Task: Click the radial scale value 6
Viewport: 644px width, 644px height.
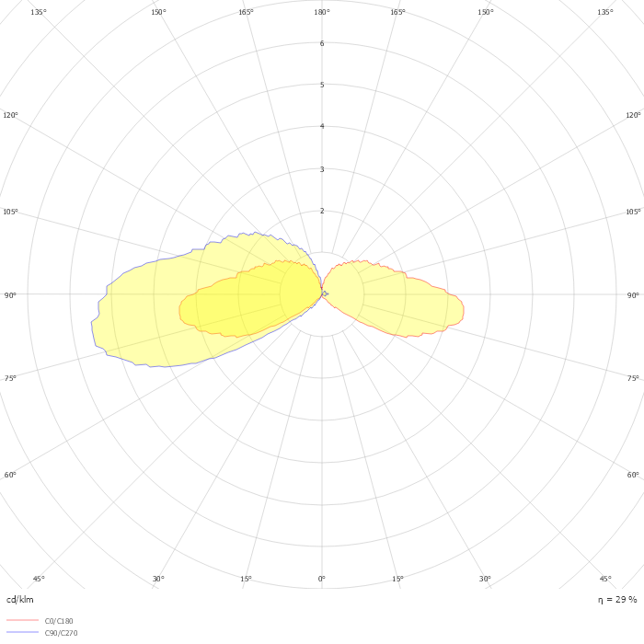Action: coord(322,43)
